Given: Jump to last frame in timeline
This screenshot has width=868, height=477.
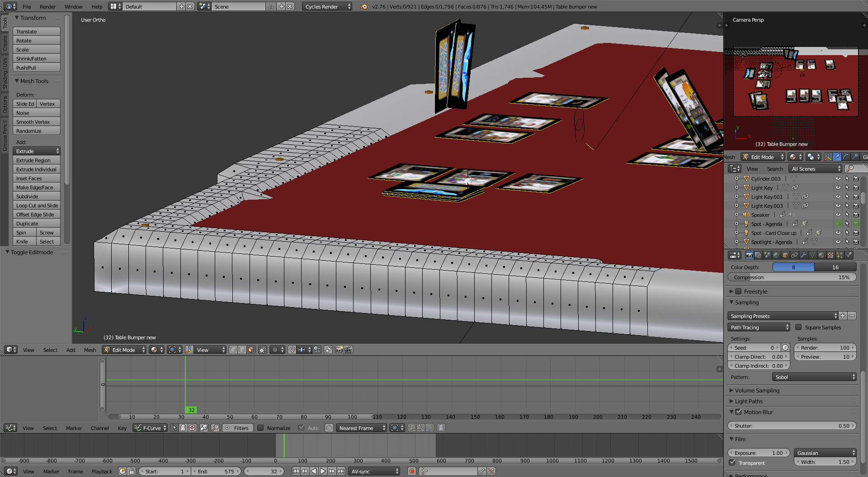Looking at the screenshot, I should pos(341,471).
